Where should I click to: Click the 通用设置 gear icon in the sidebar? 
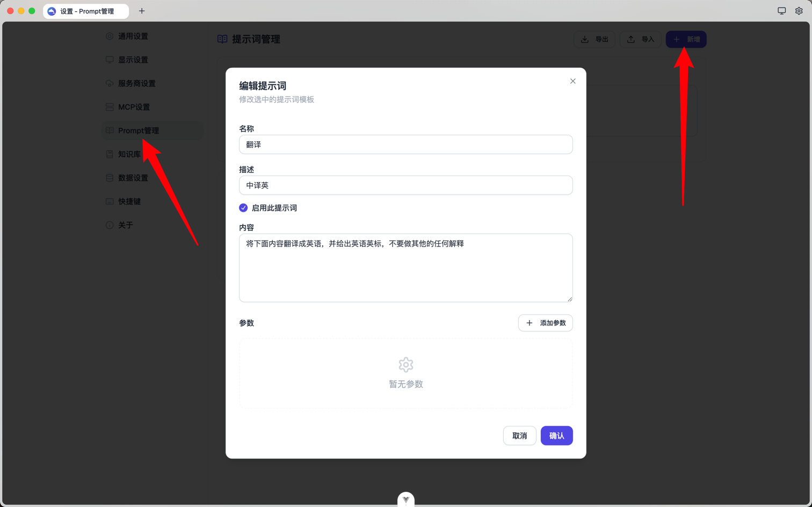[110, 36]
